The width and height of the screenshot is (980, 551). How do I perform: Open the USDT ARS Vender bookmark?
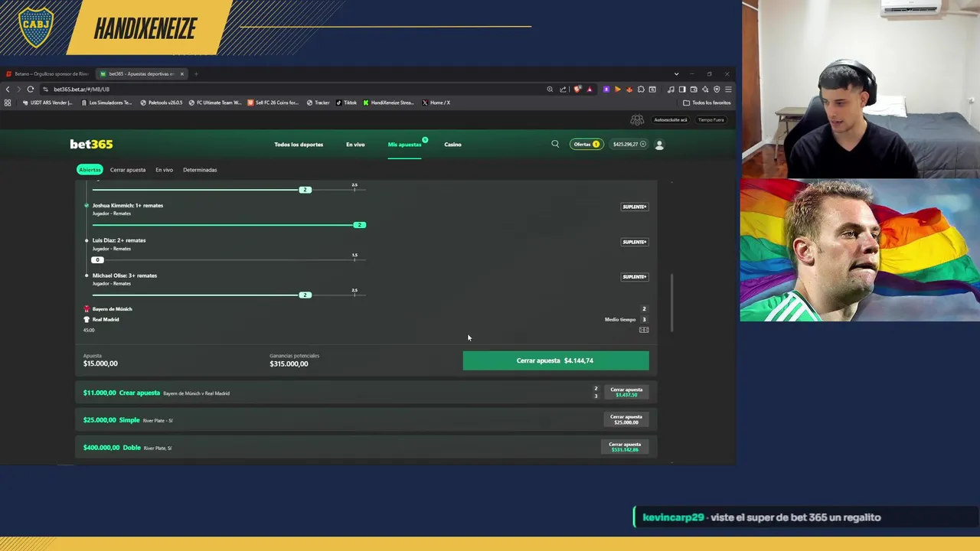point(47,103)
